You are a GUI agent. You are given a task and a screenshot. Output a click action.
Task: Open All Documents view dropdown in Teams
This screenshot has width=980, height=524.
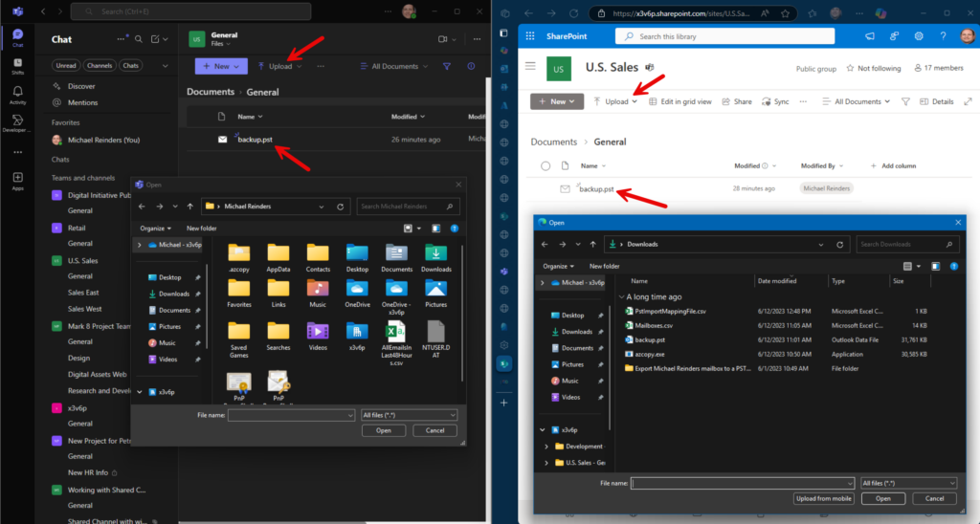[x=394, y=66]
